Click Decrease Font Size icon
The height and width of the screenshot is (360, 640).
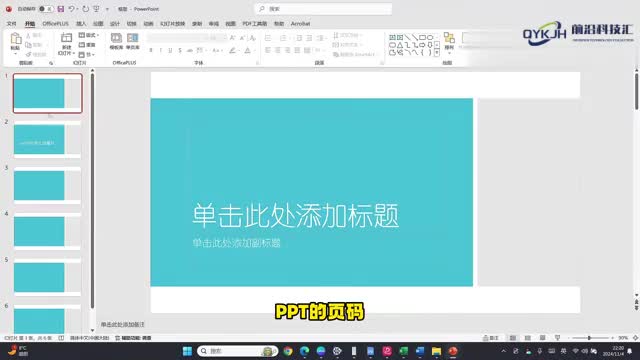click(x=242, y=38)
